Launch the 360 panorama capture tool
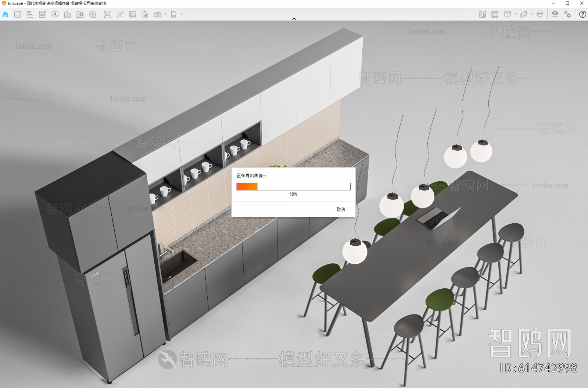The height and width of the screenshot is (388, 588). point(158,15)
